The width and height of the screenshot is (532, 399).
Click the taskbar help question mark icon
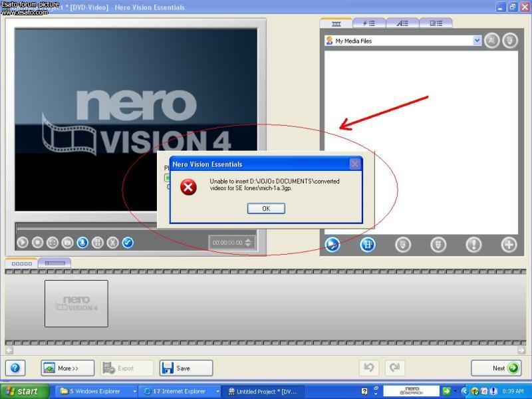[x=364, y=392]
